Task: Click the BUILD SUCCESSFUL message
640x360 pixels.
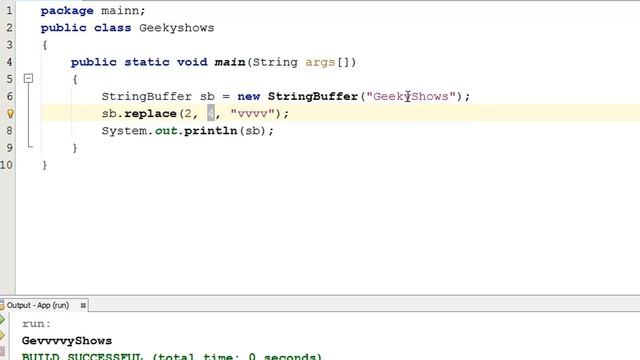Action: click(x=171, y=356)
